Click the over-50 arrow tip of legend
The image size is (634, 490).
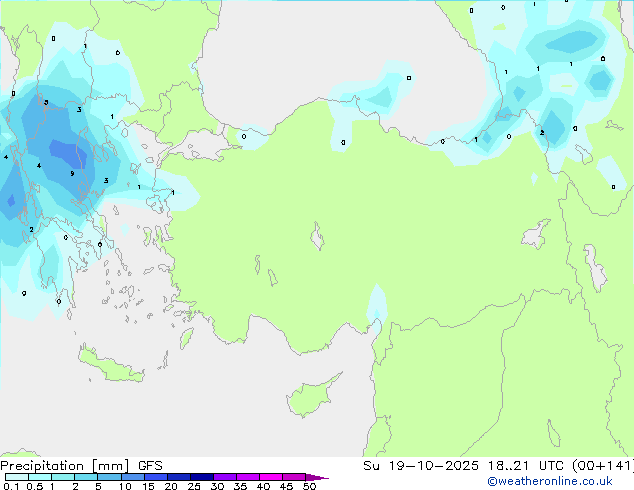[317, 477]
